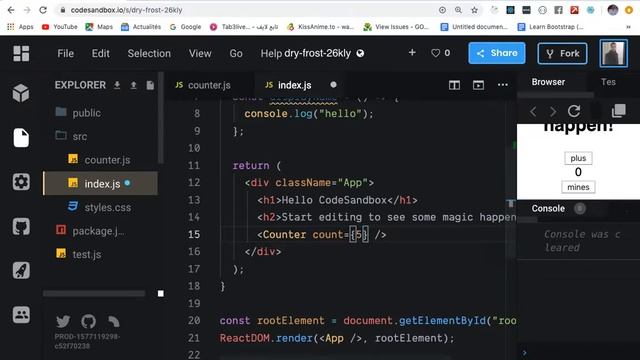The image size is (640, 360).
Task: Open Live collaboration people icon in sidebar
Action: click(x=21, y=315)
